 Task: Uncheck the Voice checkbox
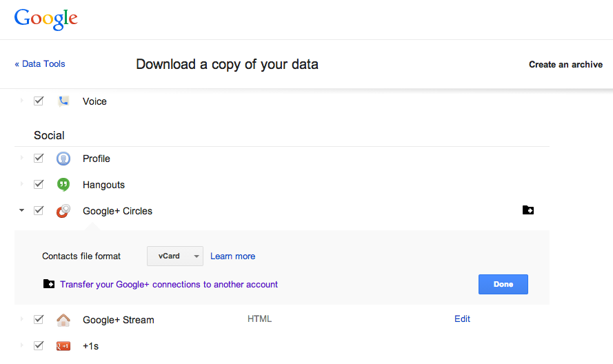(39, 101)
